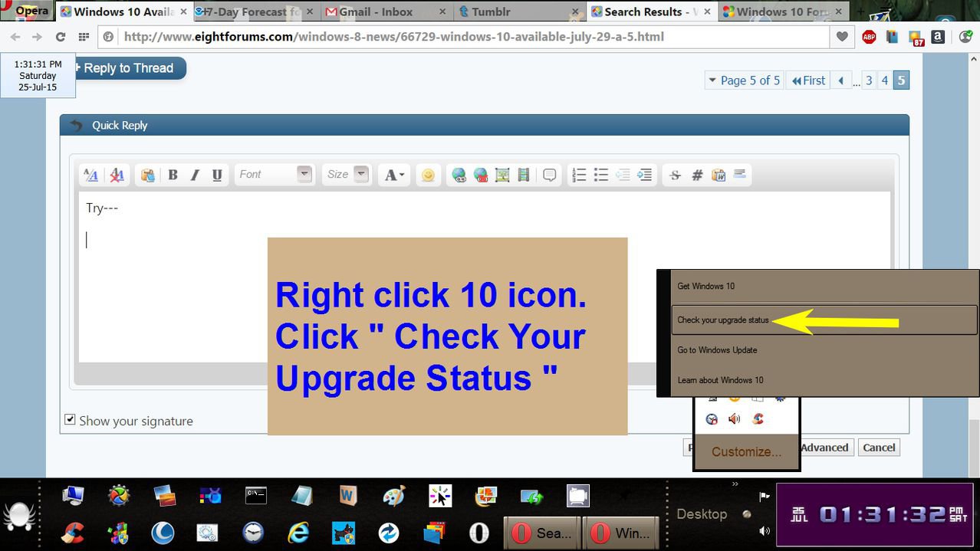Click the decrease indent icon

(x=623, y=175)
